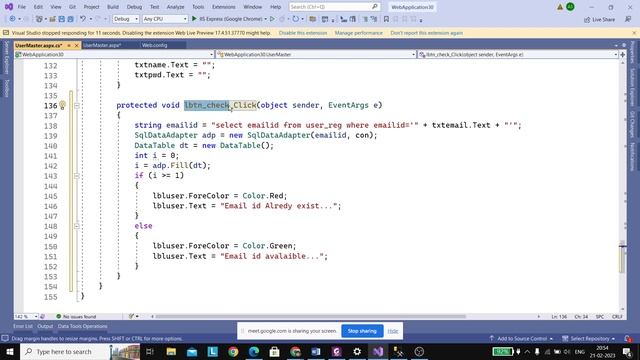
Task: Click the Hide link in sharing bar
Action: point(393,331)
